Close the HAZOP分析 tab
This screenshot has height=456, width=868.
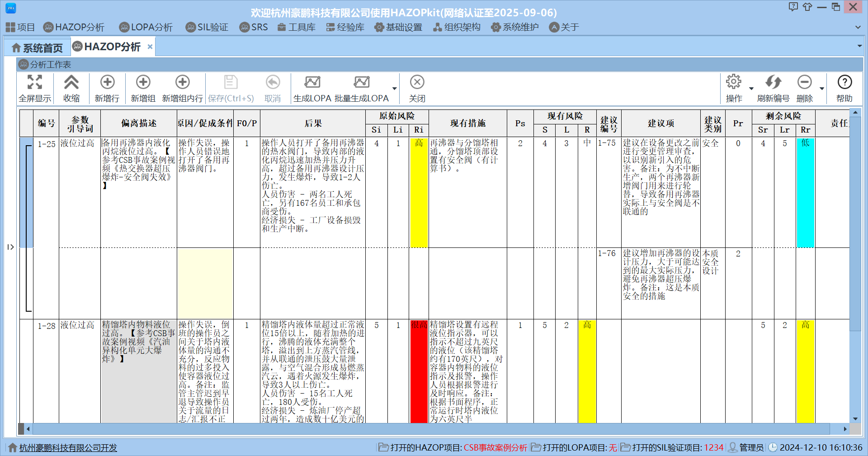pyautogui.click(x=150, y=47)
